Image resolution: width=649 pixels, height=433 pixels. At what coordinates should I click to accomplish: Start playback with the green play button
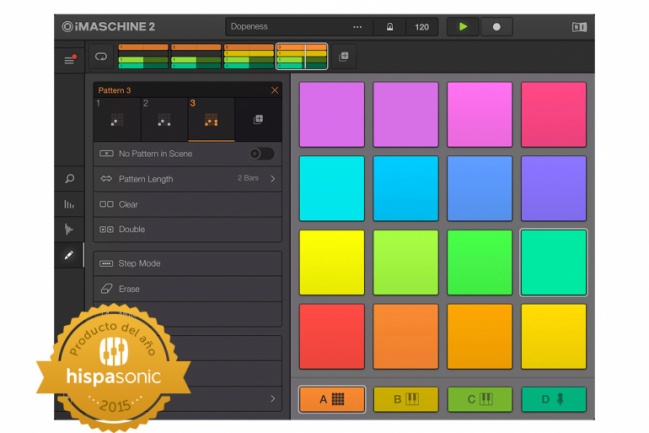coord(463,27)
